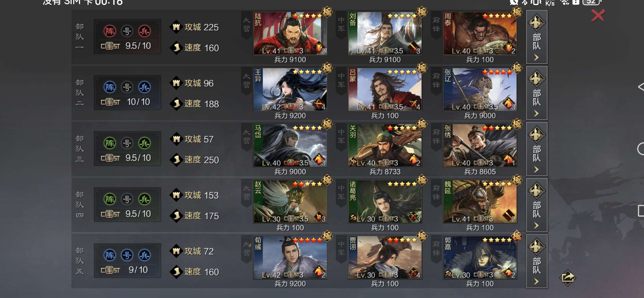Tap the share arrow icon at bottom right
Viewport: 644px width, 298px height.
click(567, 278)
